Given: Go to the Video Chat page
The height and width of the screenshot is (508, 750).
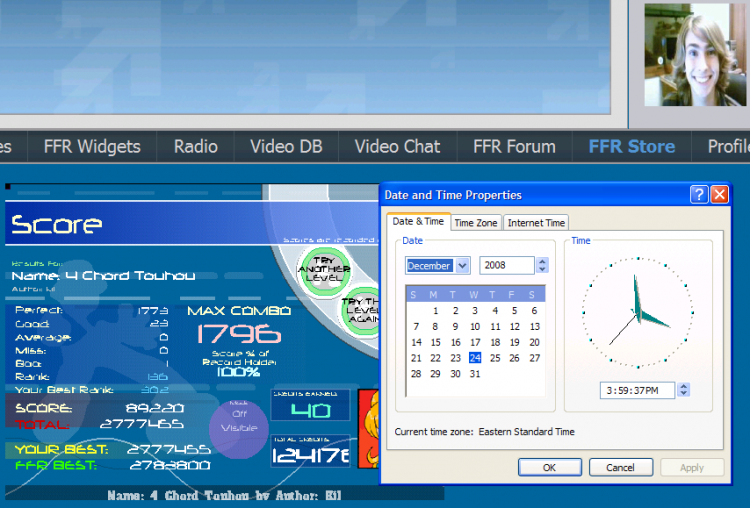Looking at the screenshot, I should 397,146.
